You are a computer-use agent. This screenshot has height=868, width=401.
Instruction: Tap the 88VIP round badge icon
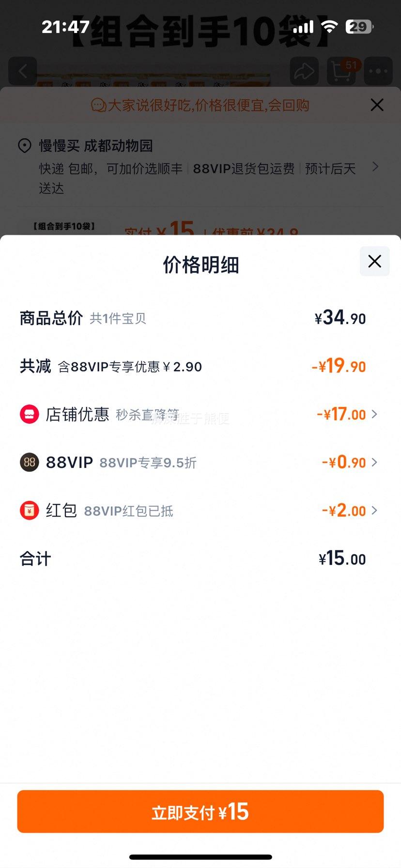pyautogui.click(x=29, y=462)
